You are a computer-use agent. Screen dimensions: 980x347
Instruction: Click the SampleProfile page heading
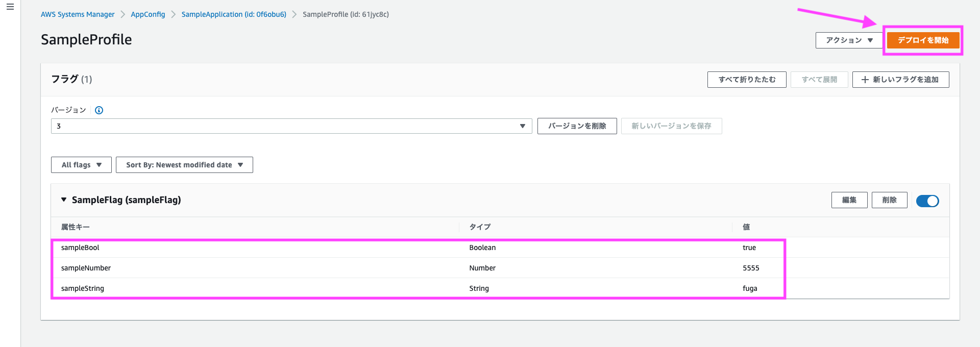pyautogui.click(x=86, y=40)
